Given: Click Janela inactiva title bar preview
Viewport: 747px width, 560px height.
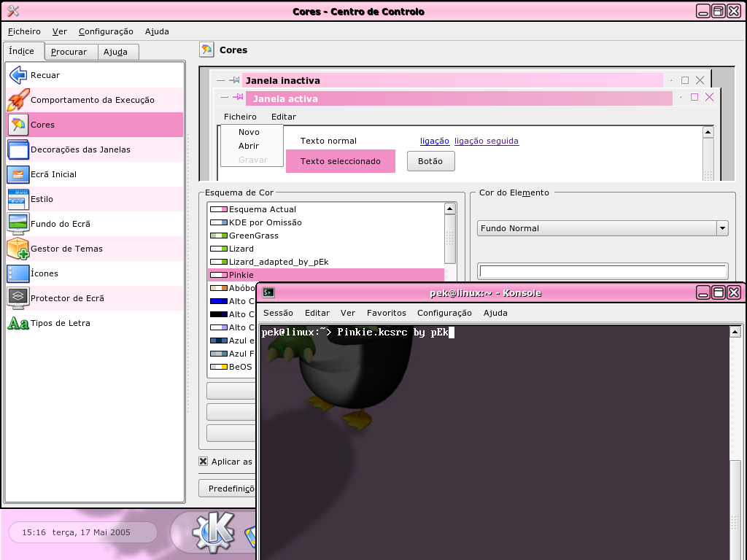Looking at the screenshot, I should point(452,80).
